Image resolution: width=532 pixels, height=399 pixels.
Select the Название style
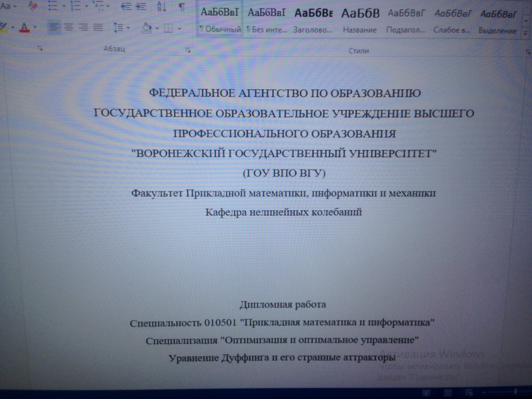tap(360, 21)
